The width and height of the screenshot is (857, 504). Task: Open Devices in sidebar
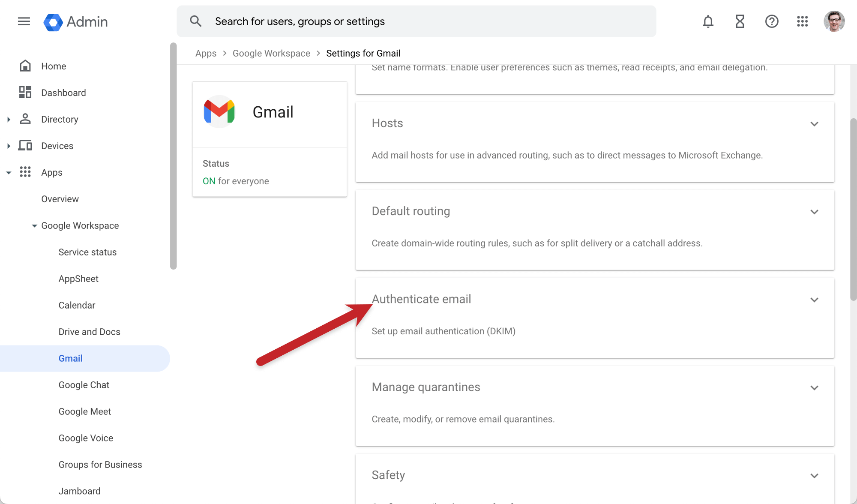tap(57, 146)
